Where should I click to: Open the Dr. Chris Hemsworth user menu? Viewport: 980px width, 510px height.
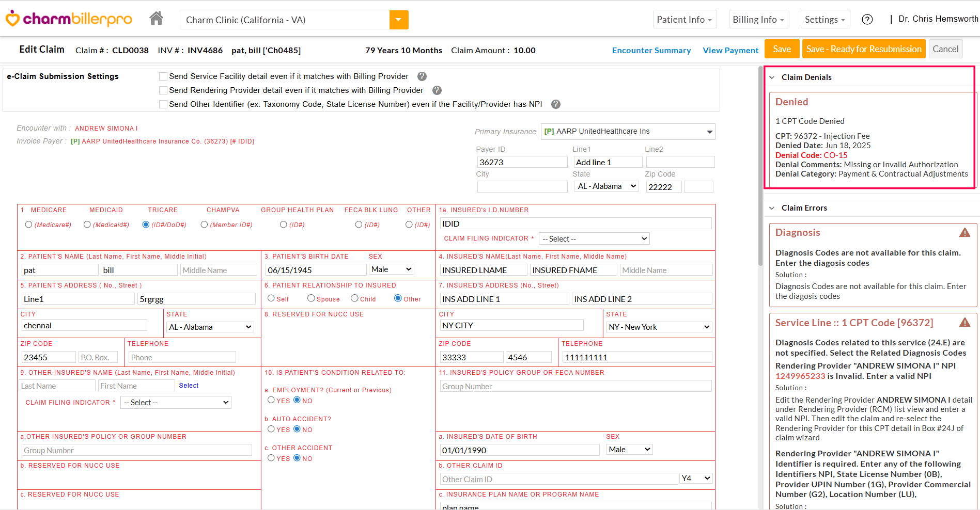pyautogui.click(x=938, y=19)
